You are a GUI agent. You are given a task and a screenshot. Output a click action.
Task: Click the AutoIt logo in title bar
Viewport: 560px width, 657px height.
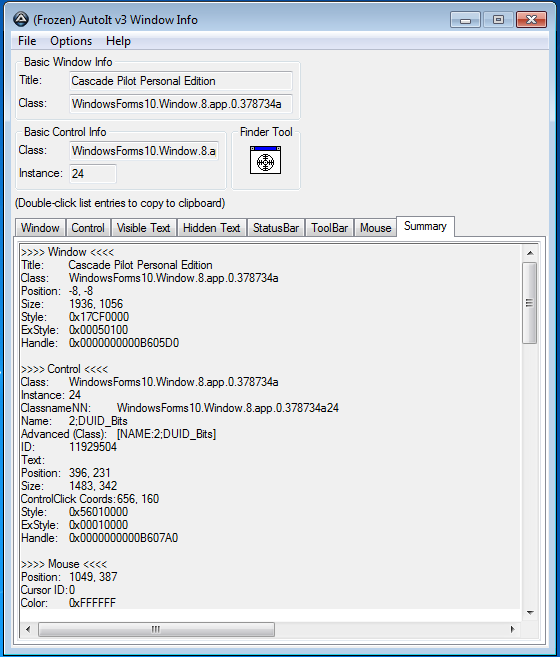pos(21,19)
